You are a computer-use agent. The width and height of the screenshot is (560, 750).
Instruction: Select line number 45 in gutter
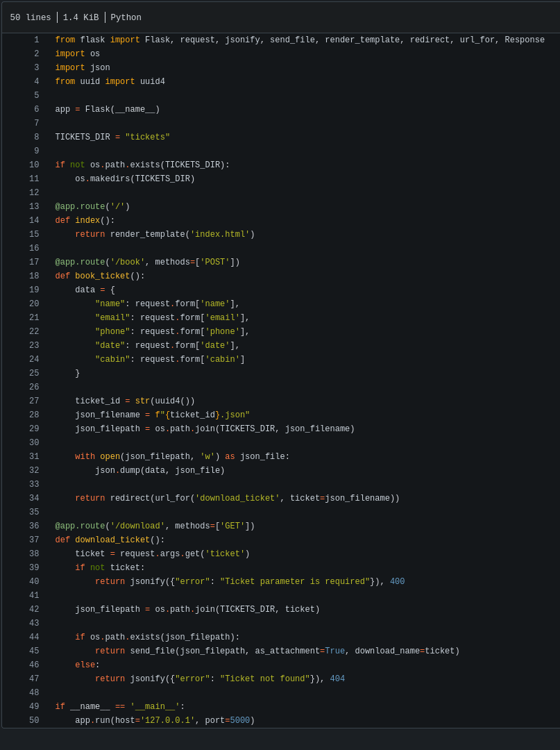pyautogui.click(x=34, y=651)
